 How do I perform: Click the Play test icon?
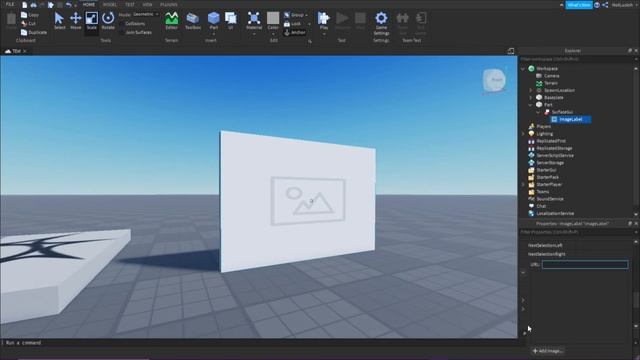[x=324, y=18]
